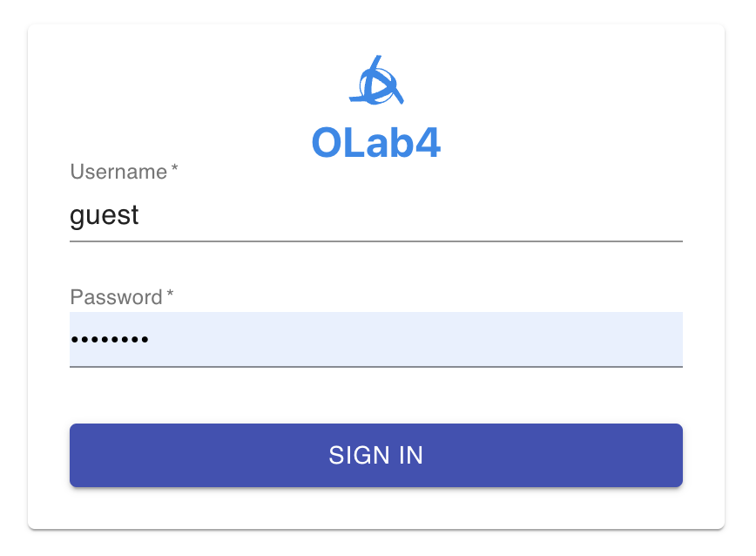Select the empty area of Username field
Screen dimensions: 756x556
(410, 214)
